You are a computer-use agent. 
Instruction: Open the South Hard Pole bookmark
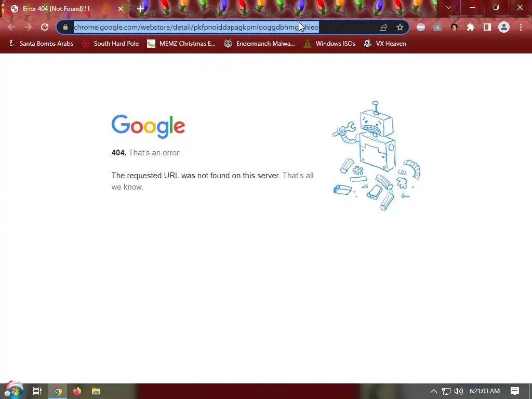(111, 44)
